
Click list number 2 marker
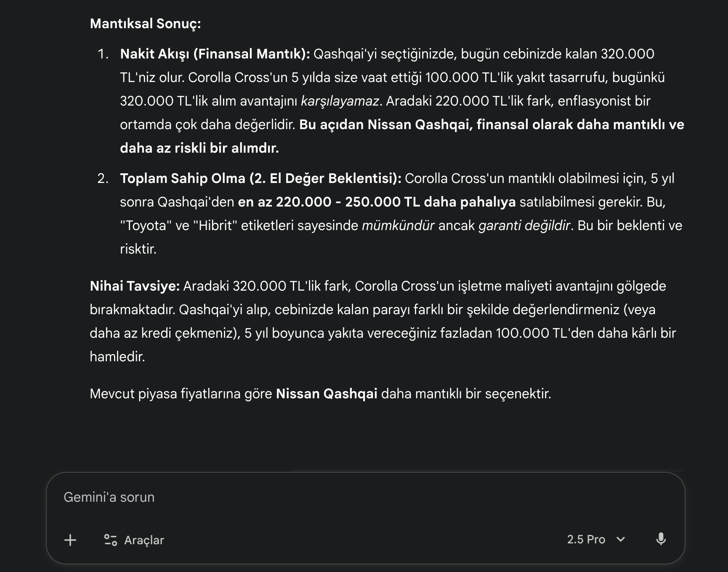(x=103, y=178)
